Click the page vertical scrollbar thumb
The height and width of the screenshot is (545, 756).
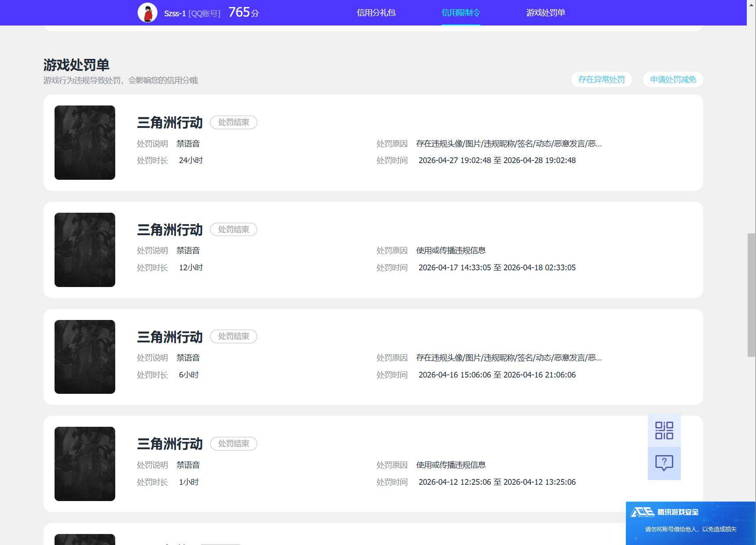click(x=752, y=295)
